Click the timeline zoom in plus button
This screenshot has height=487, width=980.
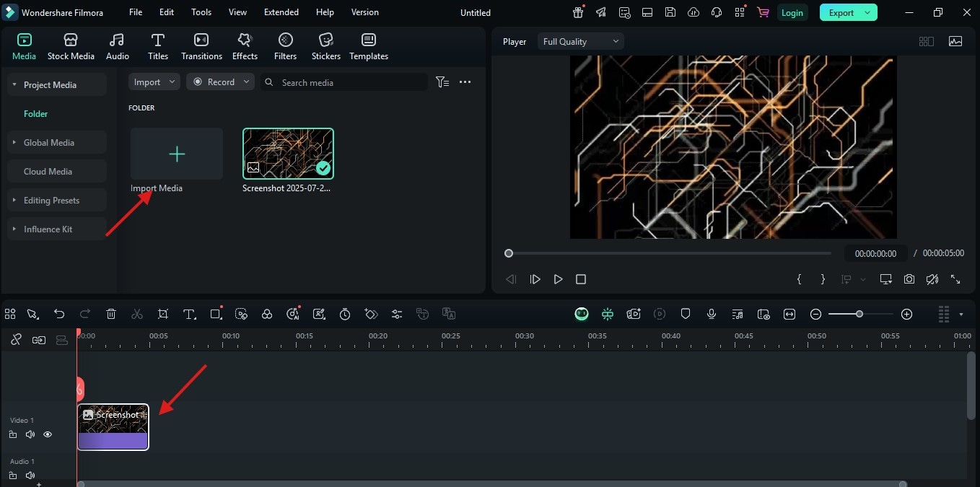pyautogui.click(x=907, y=314)
